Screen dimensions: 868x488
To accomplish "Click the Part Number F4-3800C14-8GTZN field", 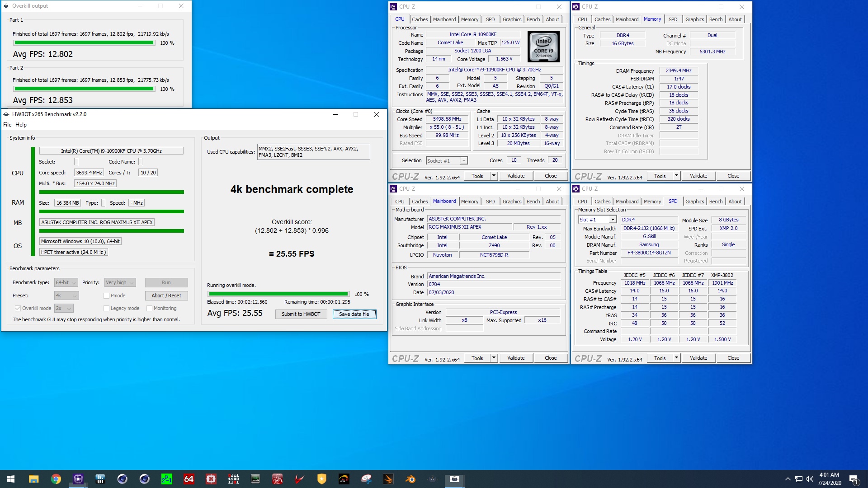I will [x=649, y=253].
